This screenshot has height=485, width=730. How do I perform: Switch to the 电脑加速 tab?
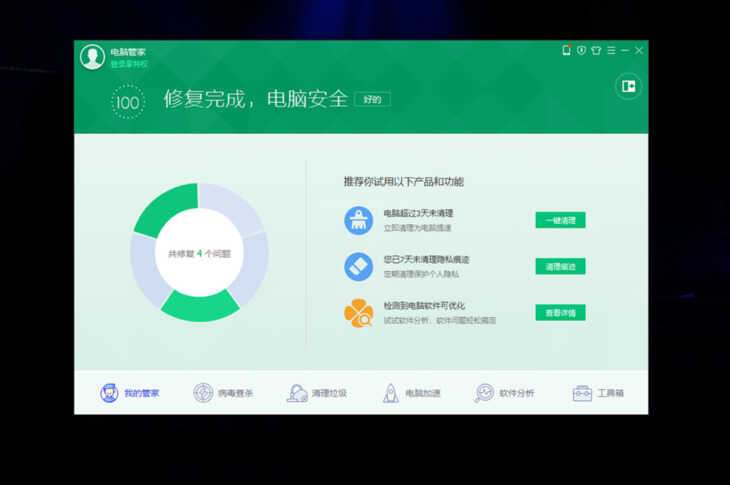coord(411,393)
